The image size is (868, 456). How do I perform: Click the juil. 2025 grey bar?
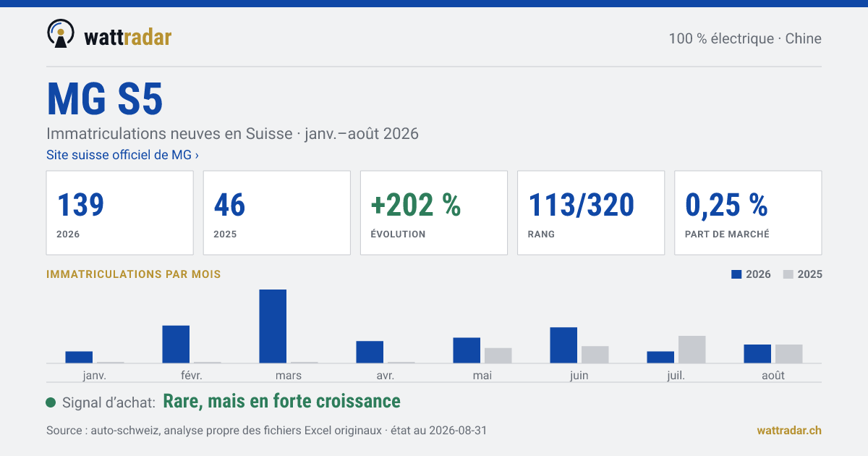692,350
